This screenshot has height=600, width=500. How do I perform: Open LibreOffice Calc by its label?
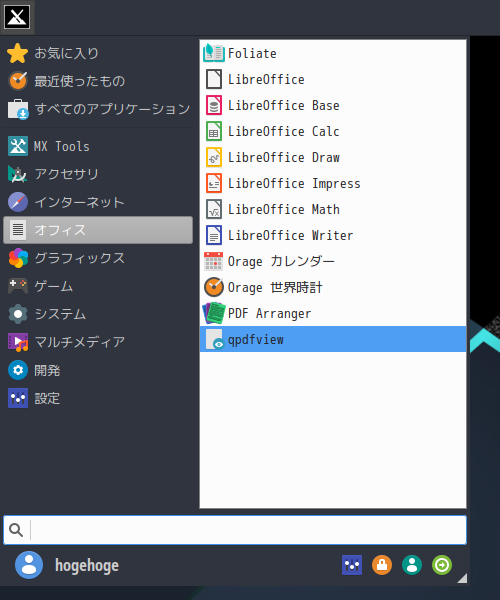coord(284,132)
